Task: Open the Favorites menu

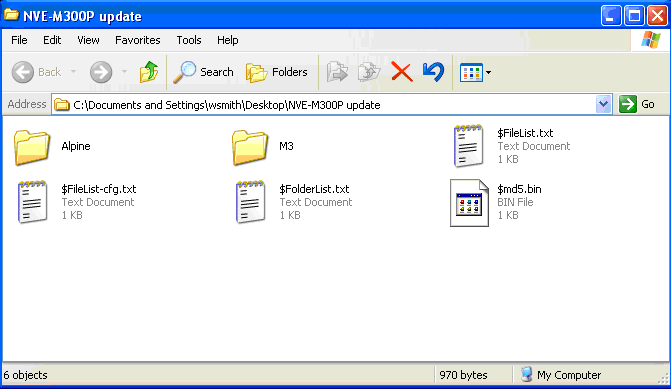Action: click(138, 40)
